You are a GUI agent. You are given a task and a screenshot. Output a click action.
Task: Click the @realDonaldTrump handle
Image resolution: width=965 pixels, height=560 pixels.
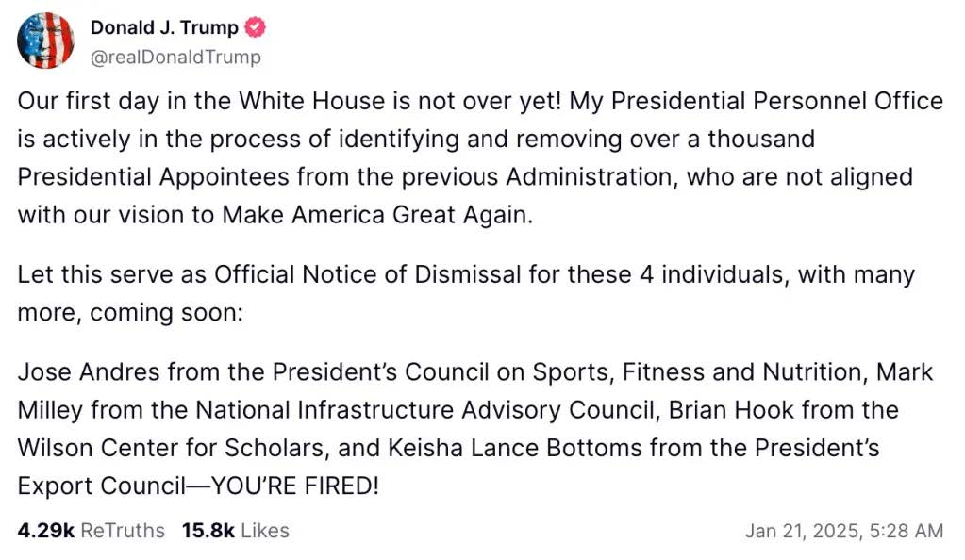click(175, 58)
